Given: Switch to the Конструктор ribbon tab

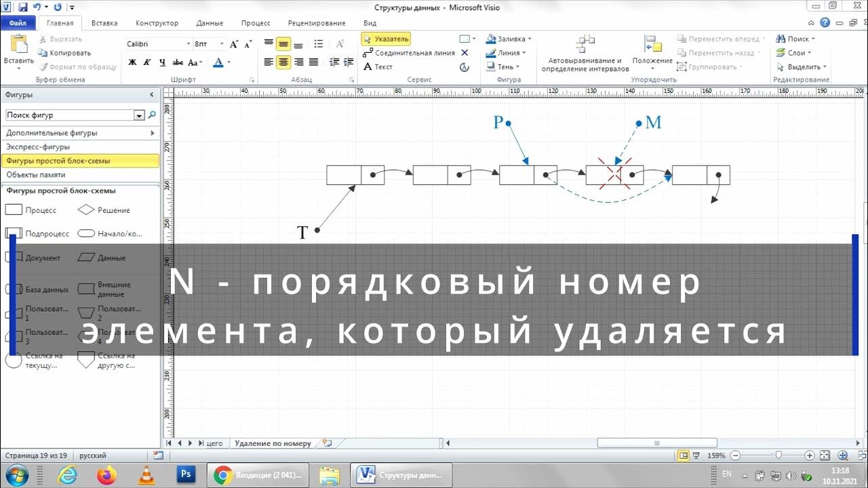Looking at the screenshot, I should pyautogui.click(x=157, y=23).
